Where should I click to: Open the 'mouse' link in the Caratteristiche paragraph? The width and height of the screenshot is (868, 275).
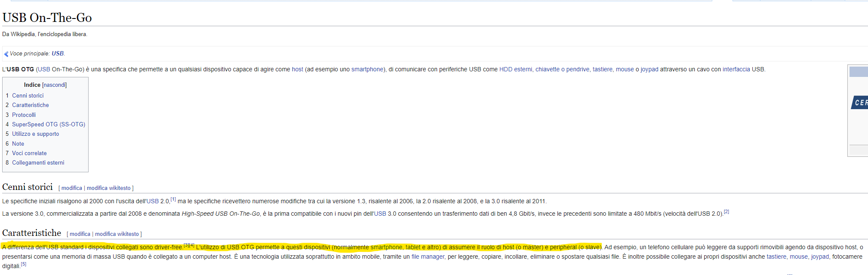pos(799,257)
